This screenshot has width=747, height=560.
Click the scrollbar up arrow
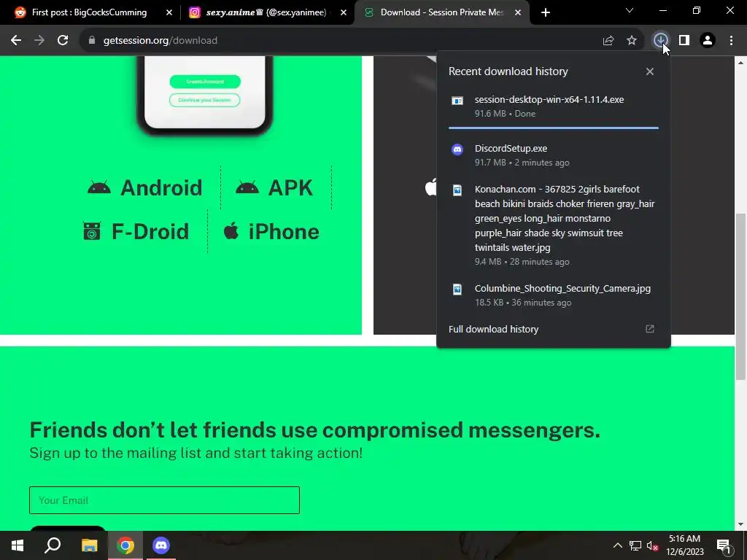741,63
